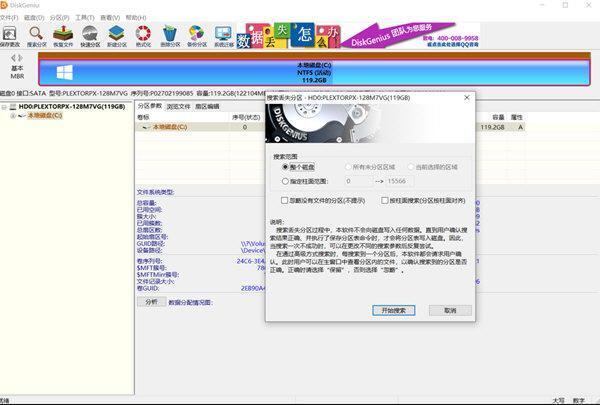Click the 系统迁移 (System Migration) icon

point(224,38)
